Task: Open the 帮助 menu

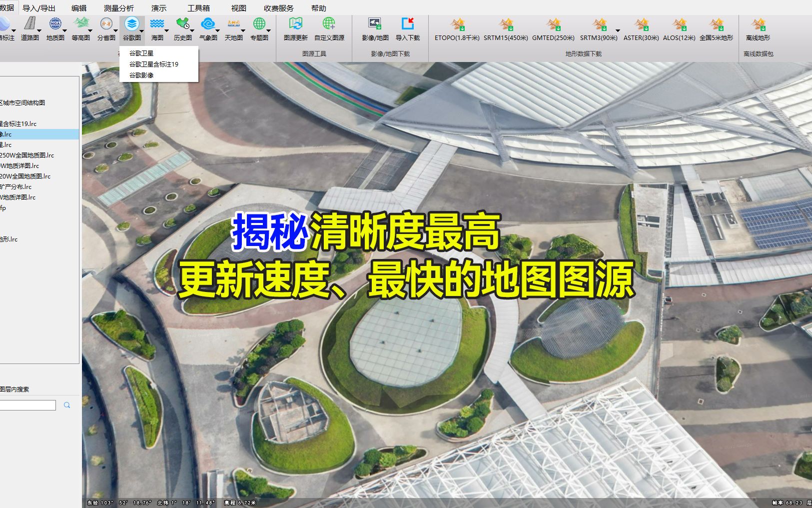Action: tap(319, 8)
